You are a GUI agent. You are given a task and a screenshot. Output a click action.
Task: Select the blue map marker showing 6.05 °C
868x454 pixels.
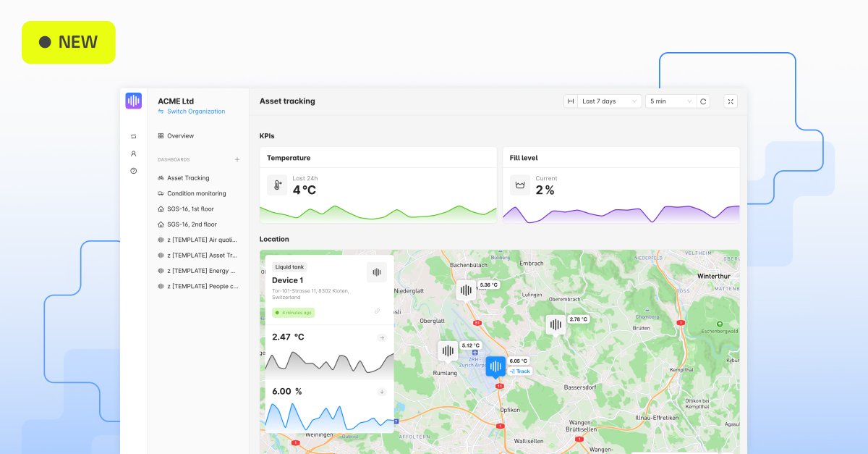tap(495, 368)
